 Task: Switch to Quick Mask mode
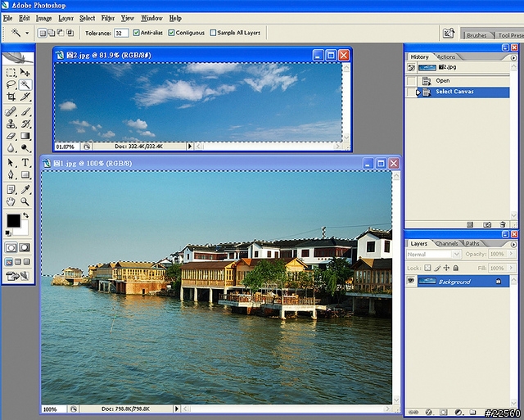(x=25, y=247)
